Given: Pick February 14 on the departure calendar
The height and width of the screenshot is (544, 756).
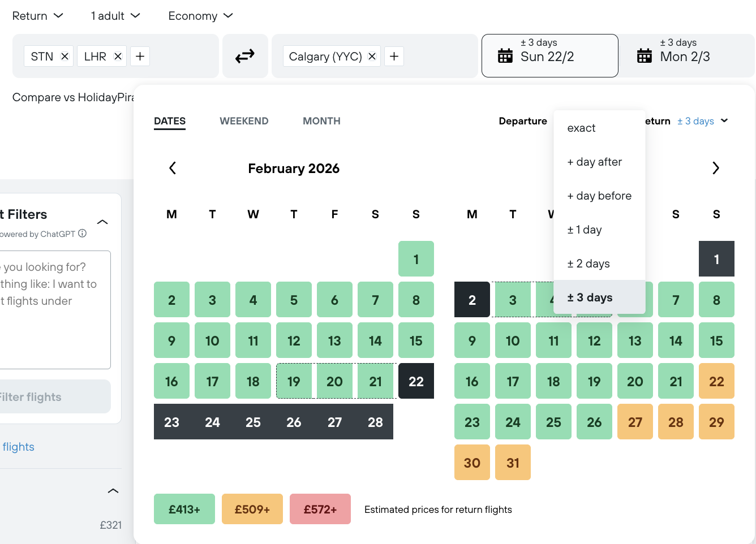Looking at the screenshot, I should (x=375, y=340).
